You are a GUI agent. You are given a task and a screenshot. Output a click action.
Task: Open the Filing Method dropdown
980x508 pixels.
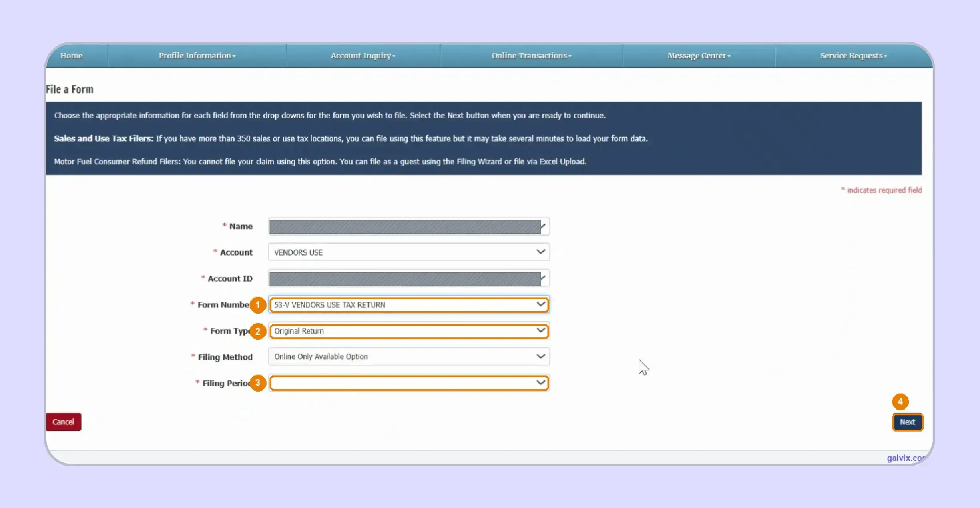409,356
